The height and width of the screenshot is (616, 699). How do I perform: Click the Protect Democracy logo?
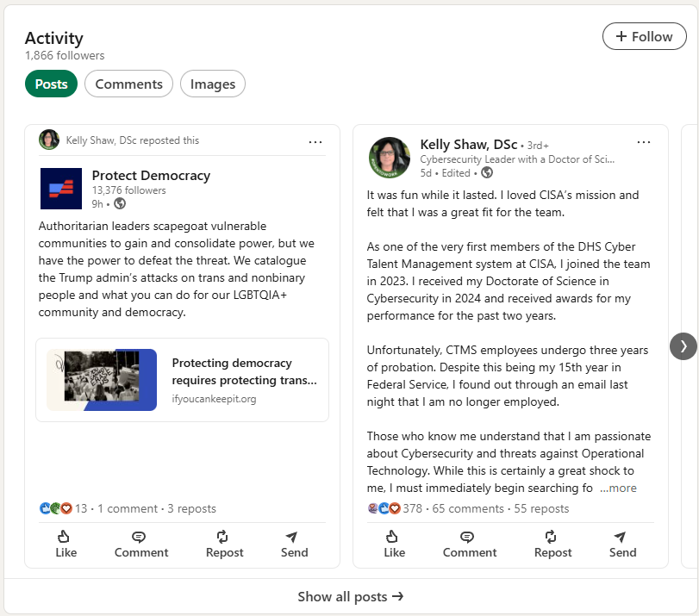tap(61, 189)
